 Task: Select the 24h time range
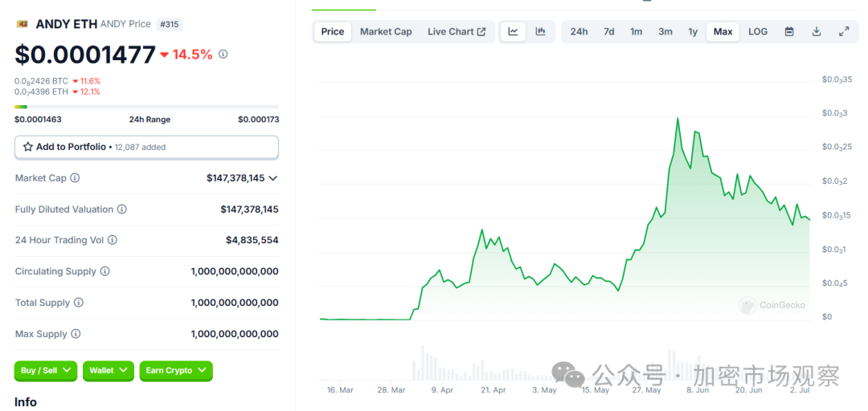[579, 31]
